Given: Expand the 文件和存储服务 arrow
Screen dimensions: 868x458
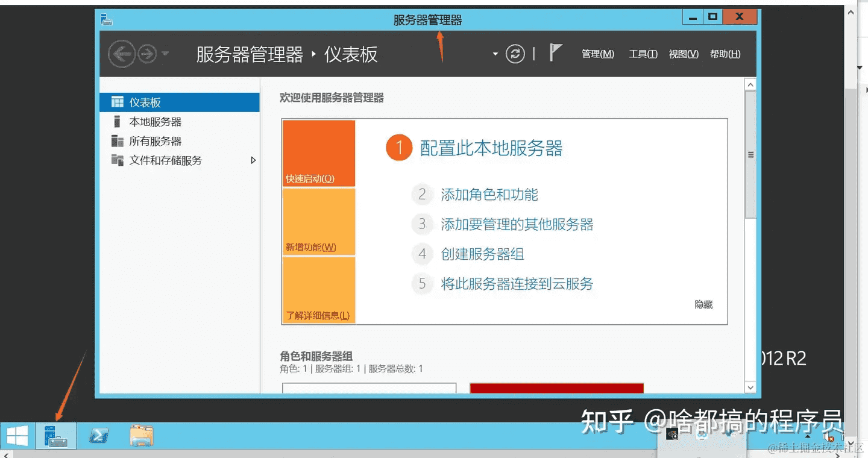Looking at the screenshot, I should 253,160.
